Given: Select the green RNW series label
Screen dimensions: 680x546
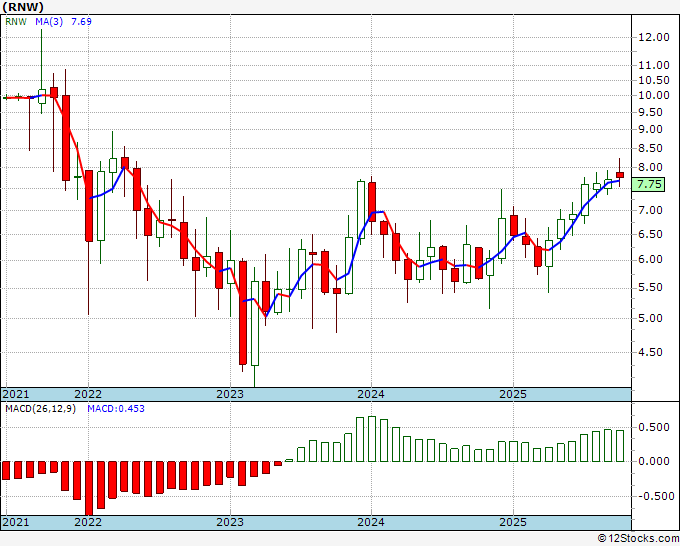Looking at the screenshot, I should tap(16, 22).
